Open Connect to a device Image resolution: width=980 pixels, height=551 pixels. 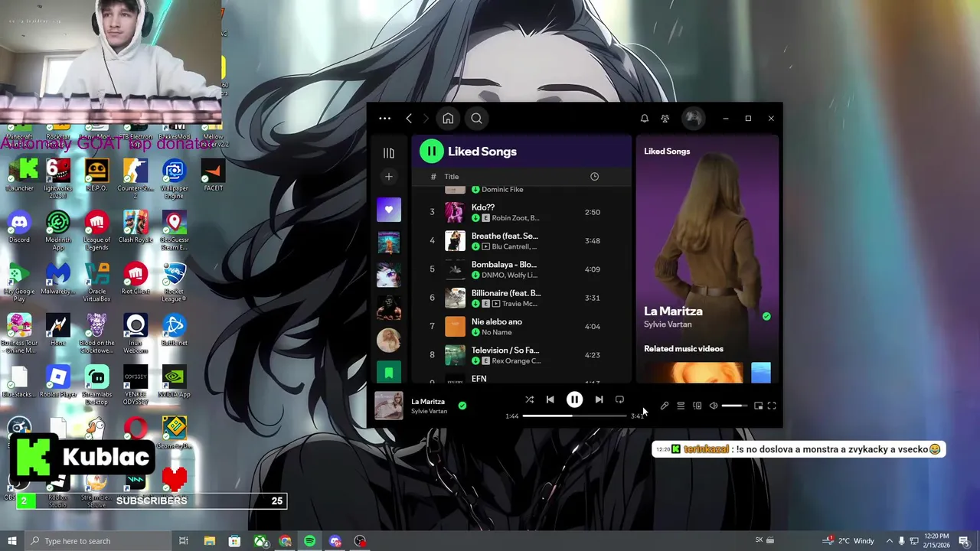[697, 406]
